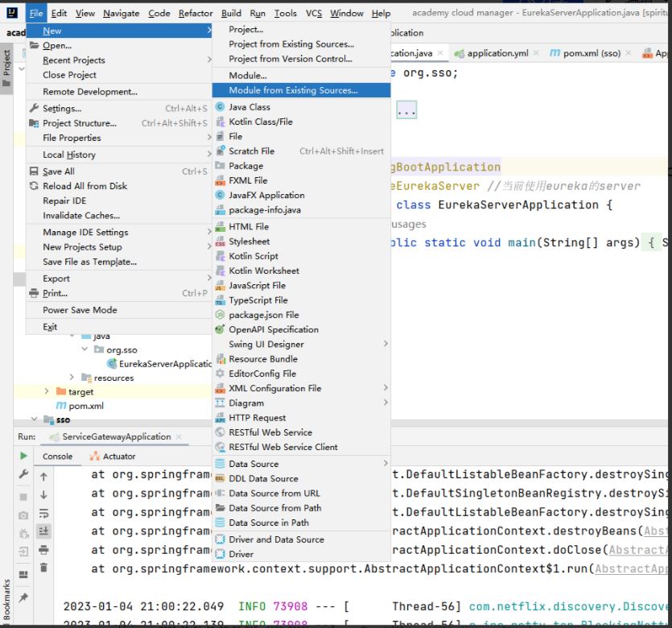Screen dimensions: 672x628
Task: Click the JavaScript File icon
Action: point(220,286)
